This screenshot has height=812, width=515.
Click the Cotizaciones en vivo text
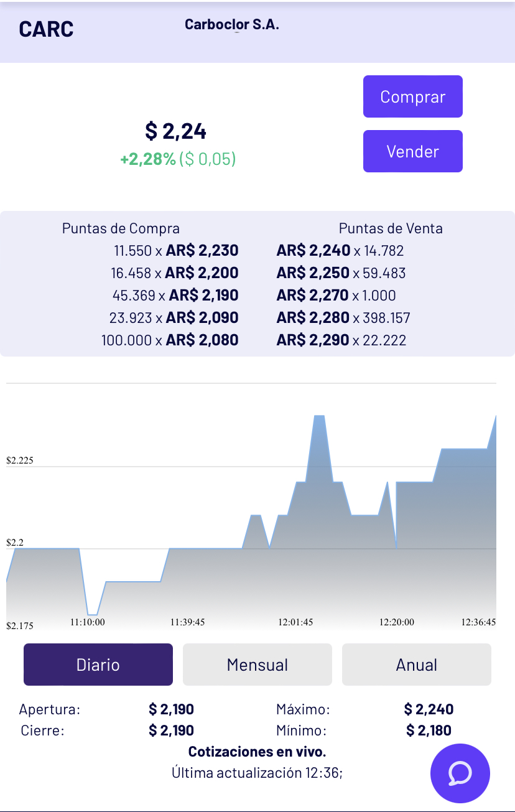(257, 752)
